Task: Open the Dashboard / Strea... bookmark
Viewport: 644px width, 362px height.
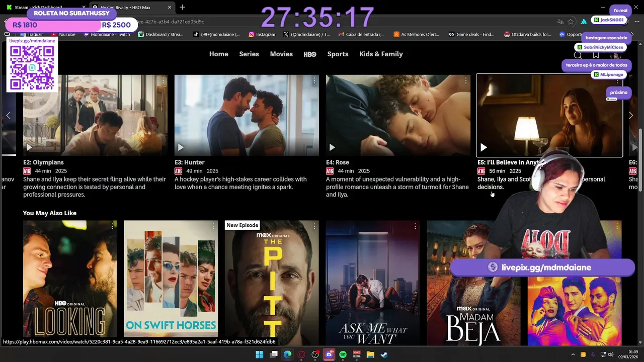Action: pos(161,35)
